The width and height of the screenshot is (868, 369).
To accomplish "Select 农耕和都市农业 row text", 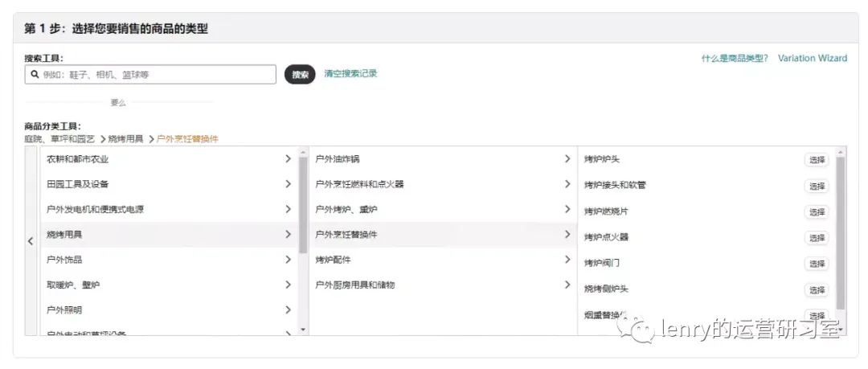I will tap(77, 159).
